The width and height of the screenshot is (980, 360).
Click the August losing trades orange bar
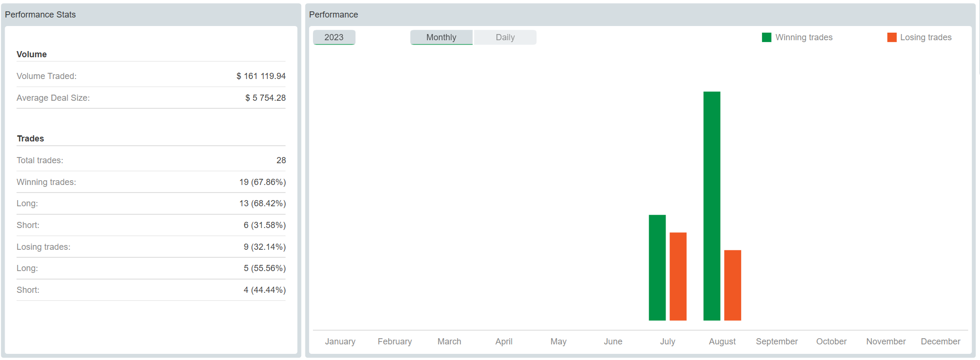click(733, 285)
